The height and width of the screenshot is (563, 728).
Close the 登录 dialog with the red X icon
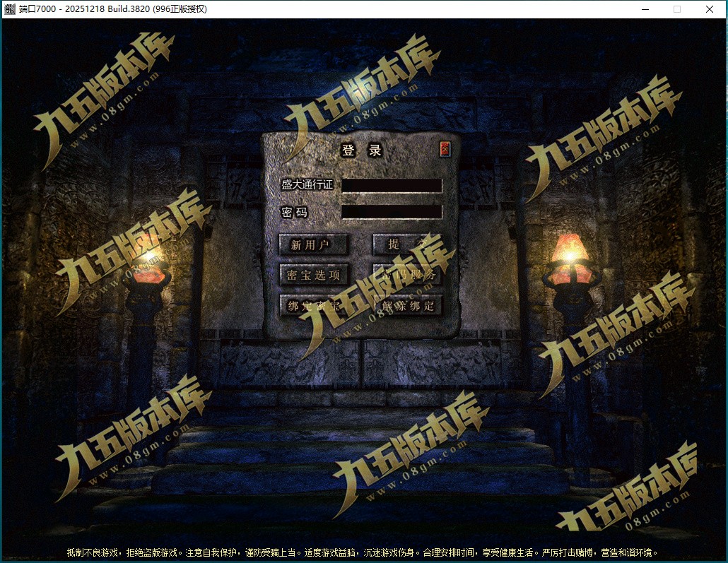coord(445,149)
